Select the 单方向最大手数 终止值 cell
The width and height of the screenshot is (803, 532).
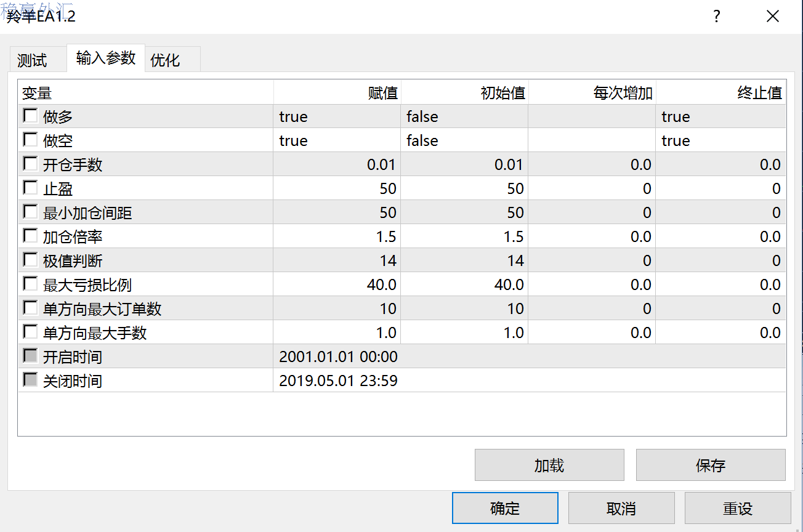point(721,332)
